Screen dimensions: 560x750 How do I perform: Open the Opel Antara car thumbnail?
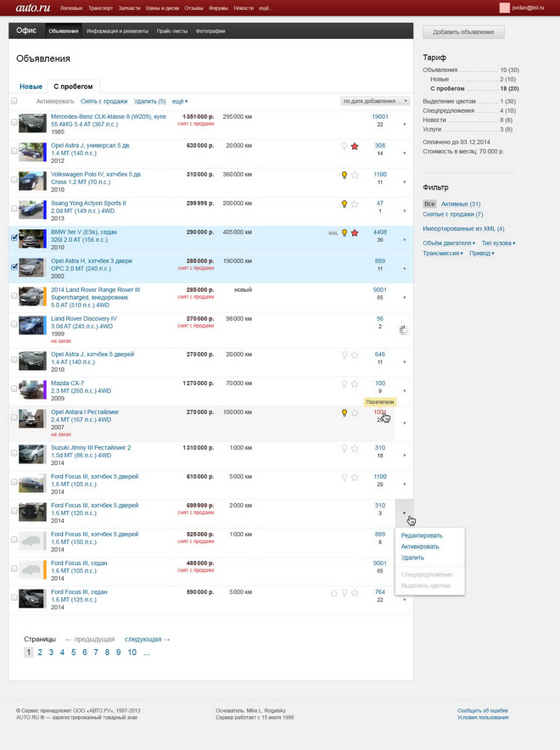click(x=32, y=418)
